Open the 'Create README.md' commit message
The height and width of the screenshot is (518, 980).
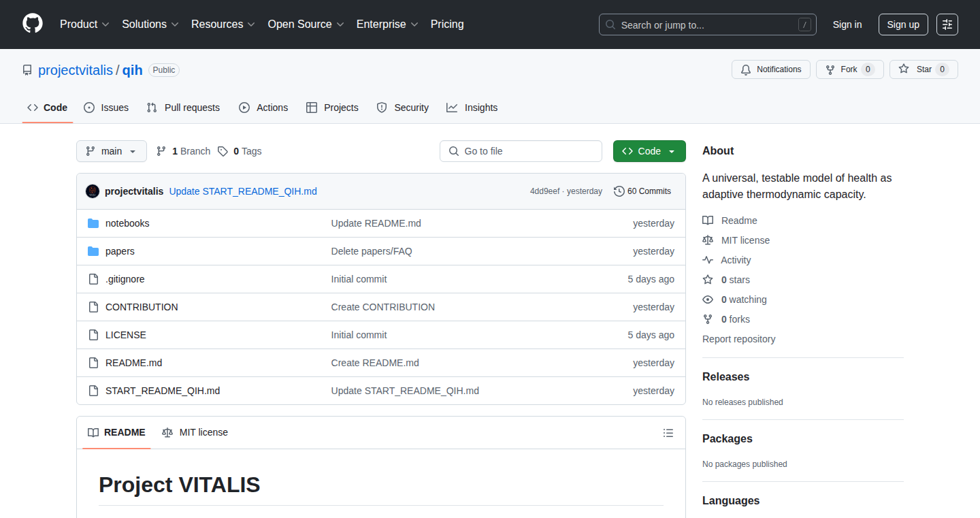(375, 363)
